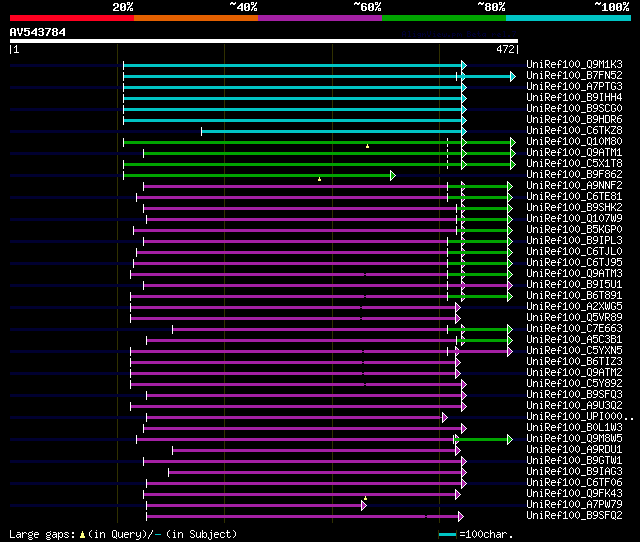Choose the UniRef100_B9SHK2 hit
The height and width of the screenshot is (542, 640).
click(574, 208)
